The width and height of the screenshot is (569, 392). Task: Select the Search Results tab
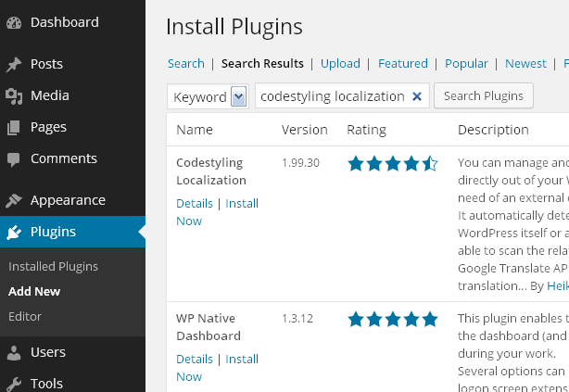point(262,64)
